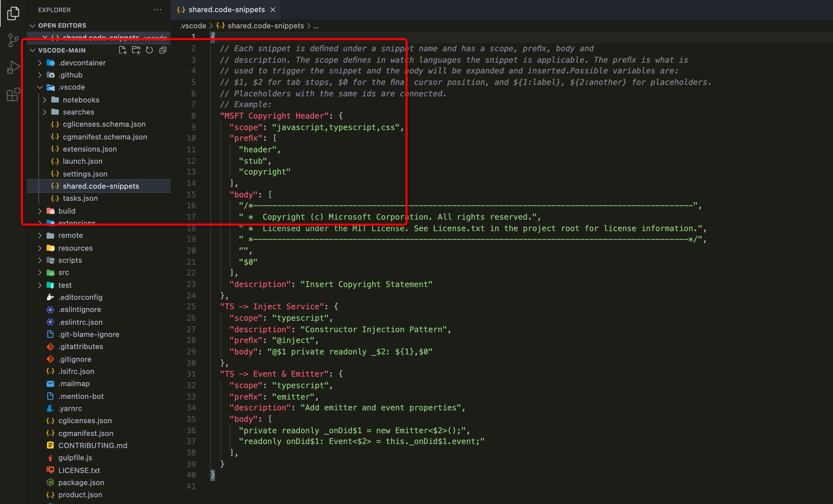This screenshot has width=833, height=504.
Task: Click .vscode in the breadcrumb
Action: 193,26
